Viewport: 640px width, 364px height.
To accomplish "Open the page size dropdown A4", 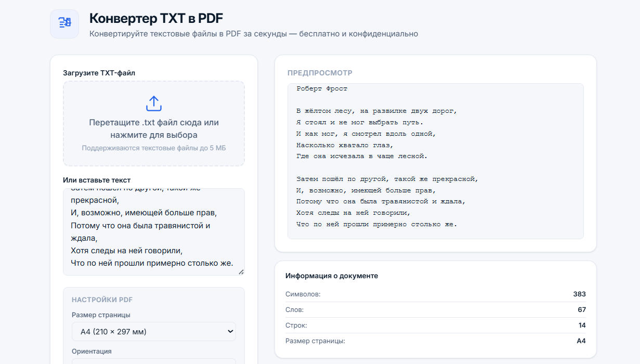I will click(154, 332).
